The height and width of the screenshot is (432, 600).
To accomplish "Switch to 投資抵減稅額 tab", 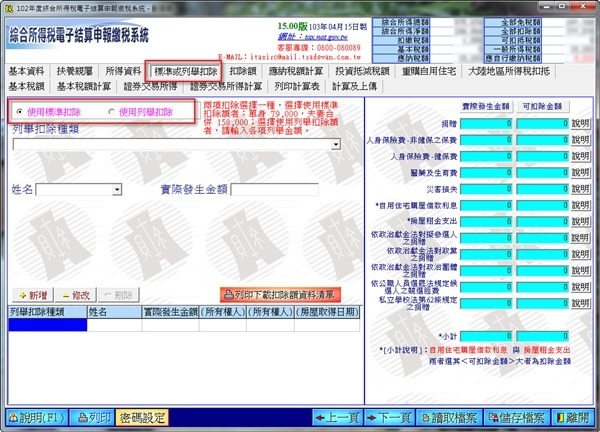I will (x=362, y=71).
